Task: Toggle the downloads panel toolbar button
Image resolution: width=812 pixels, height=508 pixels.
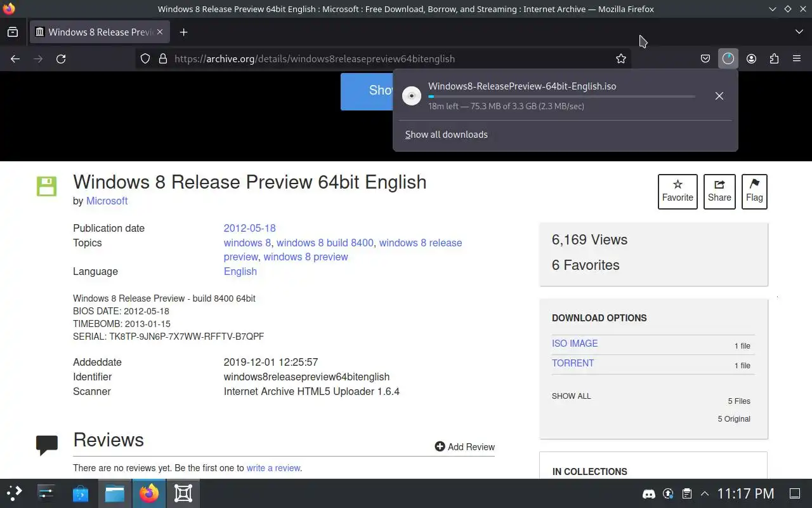Action: [728, 58]
